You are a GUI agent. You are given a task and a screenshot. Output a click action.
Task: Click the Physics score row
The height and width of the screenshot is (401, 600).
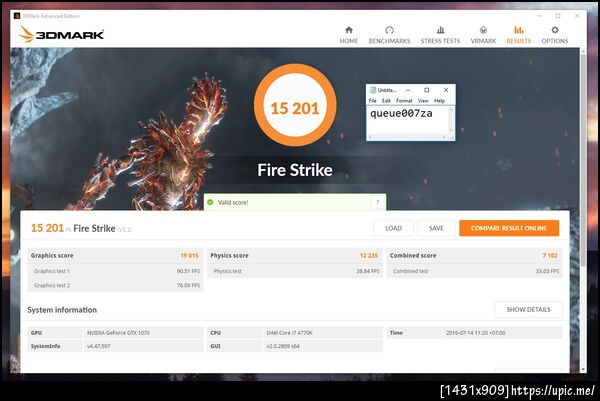[295, 255]
